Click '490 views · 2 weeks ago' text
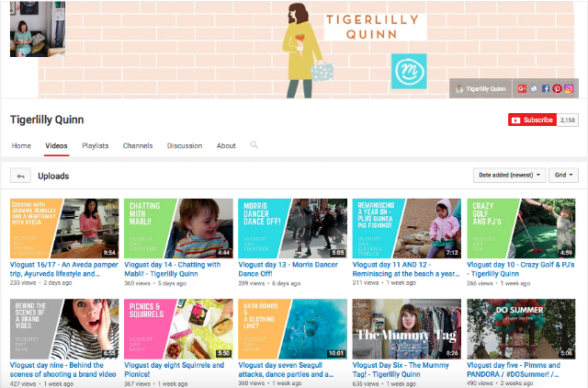The height and width of the screenshot is (388, 588). coord(500,383)
